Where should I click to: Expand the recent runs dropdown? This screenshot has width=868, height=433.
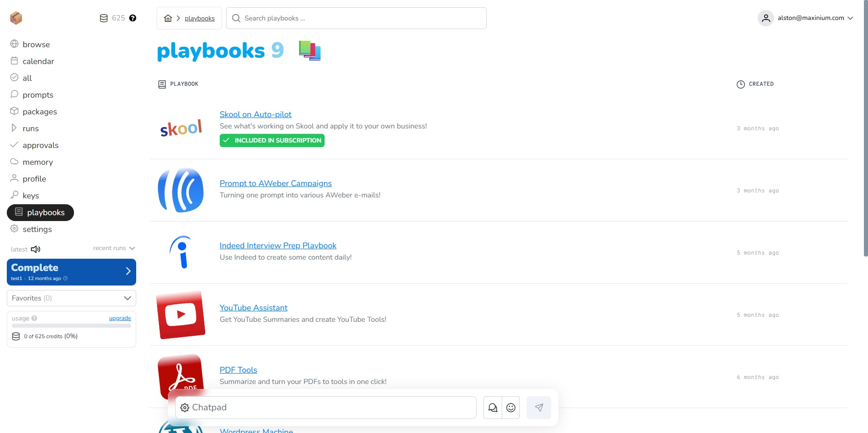click(x=114, y=248)
